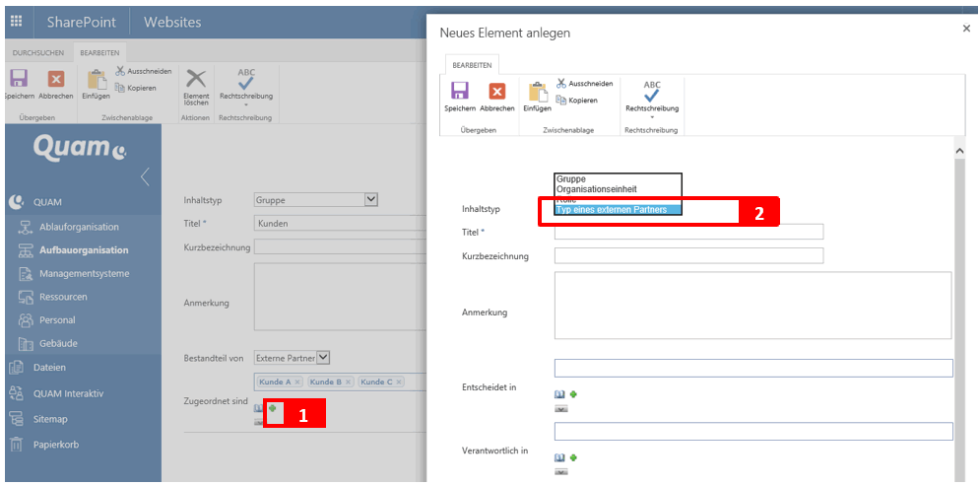
Task: Open the Inhaltstyp Gruppe dropdown
Action: 370,199
